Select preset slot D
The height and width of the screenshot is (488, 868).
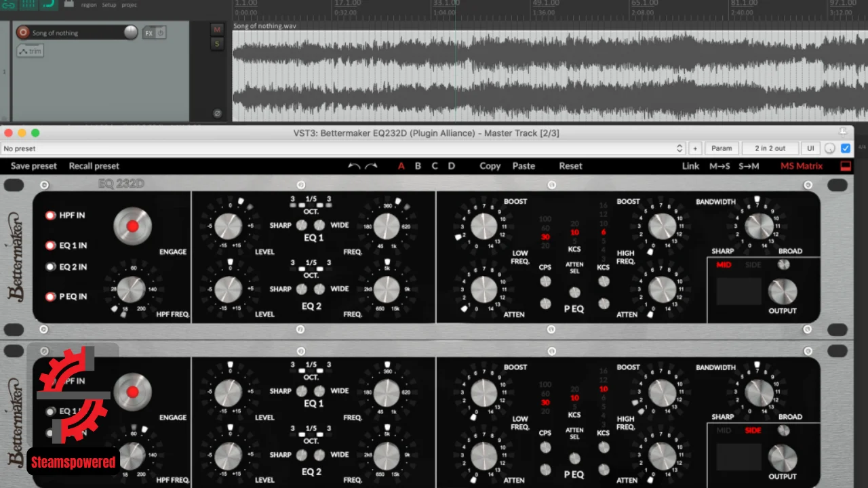[452, 166]
